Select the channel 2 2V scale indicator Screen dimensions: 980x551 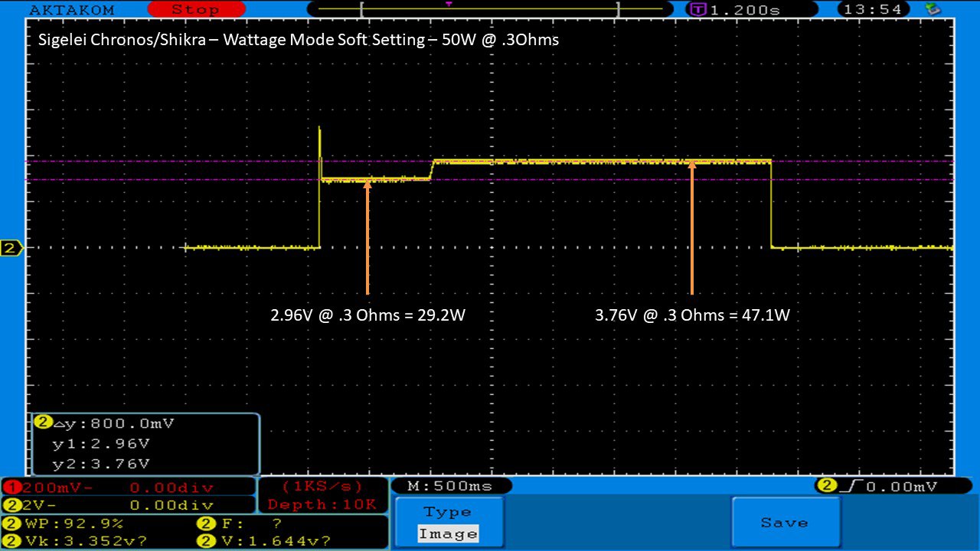[127, 505]
